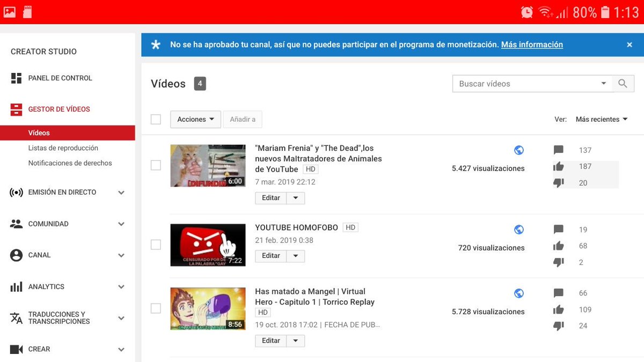Select the Has matado a Mangel checkbox
Screen dimensions: 644x362
coord(156,308)
